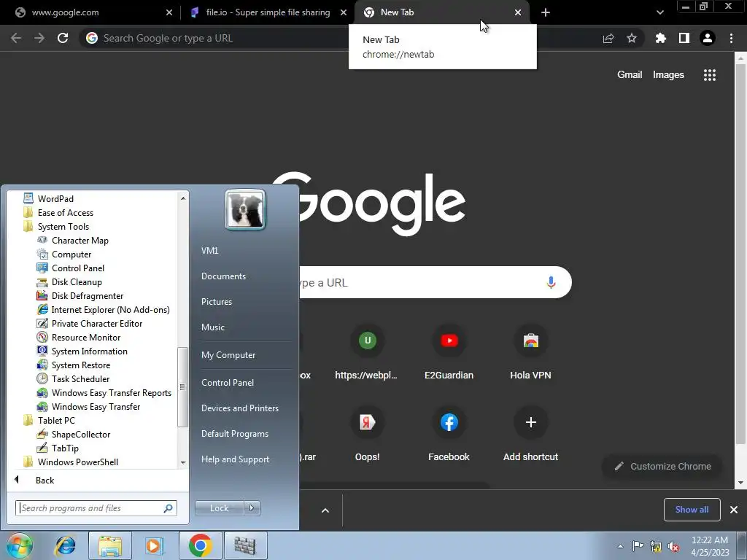This screenshot has height=560, width=747.
Task: Open Help and Support
Action: [x=236, y=459]
